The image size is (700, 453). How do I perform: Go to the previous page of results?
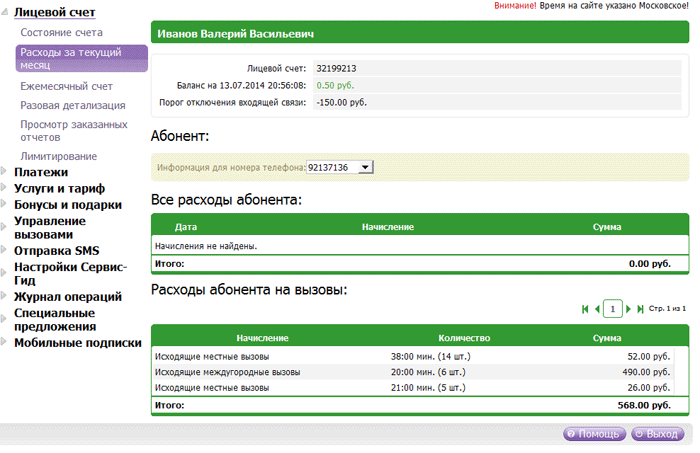tap(597, 310)
